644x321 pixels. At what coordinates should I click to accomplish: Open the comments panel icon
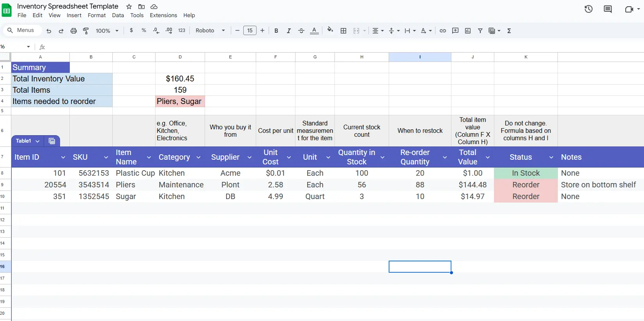607,9
